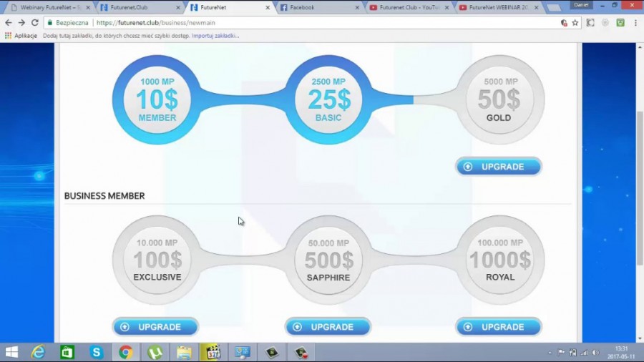Viewport: 644px width, 362px height.
Task: Click the Daniel profile button
Action: (x=581, y=5)
